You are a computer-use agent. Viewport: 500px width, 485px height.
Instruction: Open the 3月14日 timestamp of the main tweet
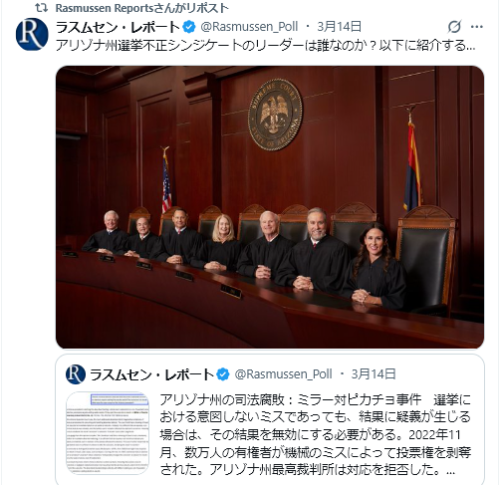click(x=339, y=27)
